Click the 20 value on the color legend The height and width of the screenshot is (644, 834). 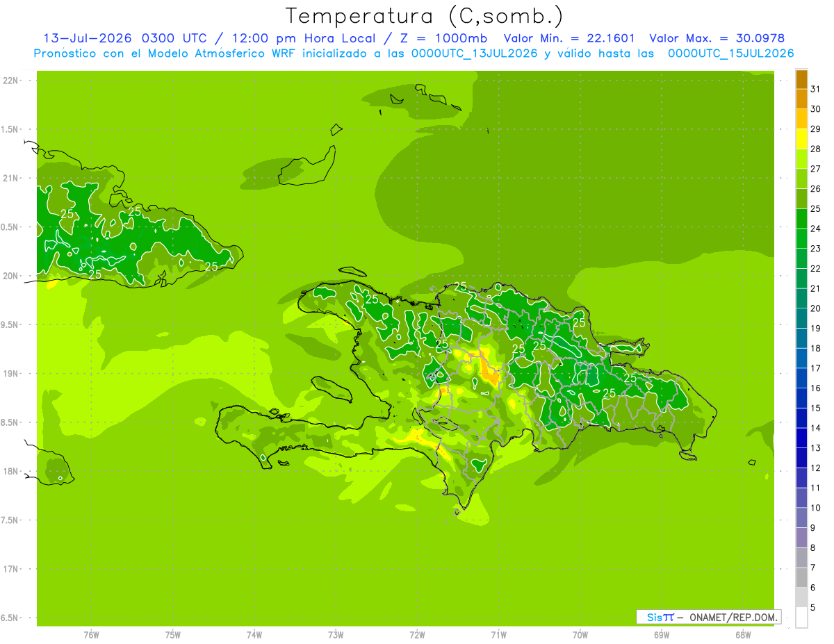tap(816, 308)
